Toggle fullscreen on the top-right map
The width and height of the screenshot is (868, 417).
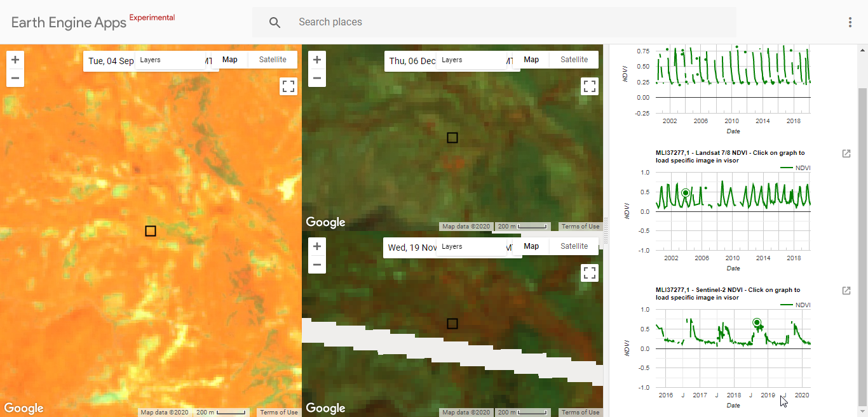(x=590, y=86)
